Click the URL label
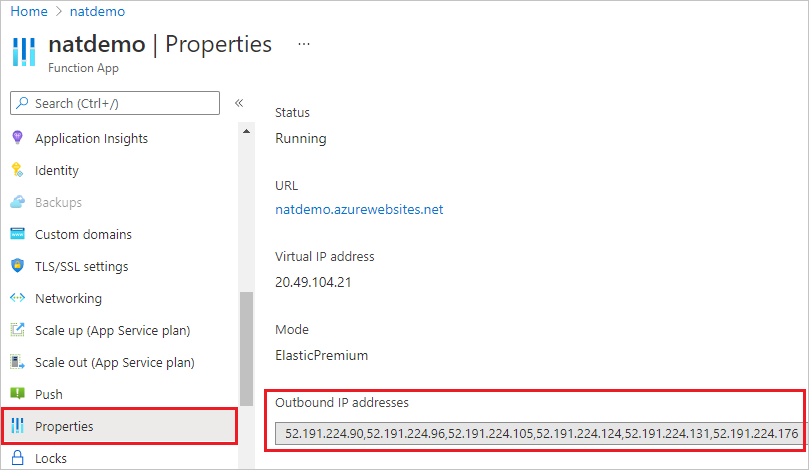The width and height of the screenshot is (809, 470). point(286,185)
